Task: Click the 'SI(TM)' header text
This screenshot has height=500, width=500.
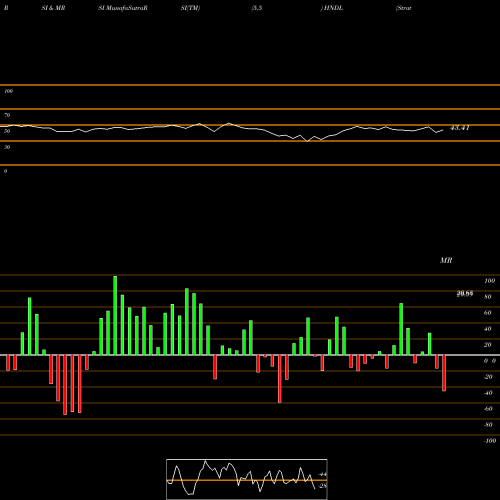Action: tap(190, 8)
